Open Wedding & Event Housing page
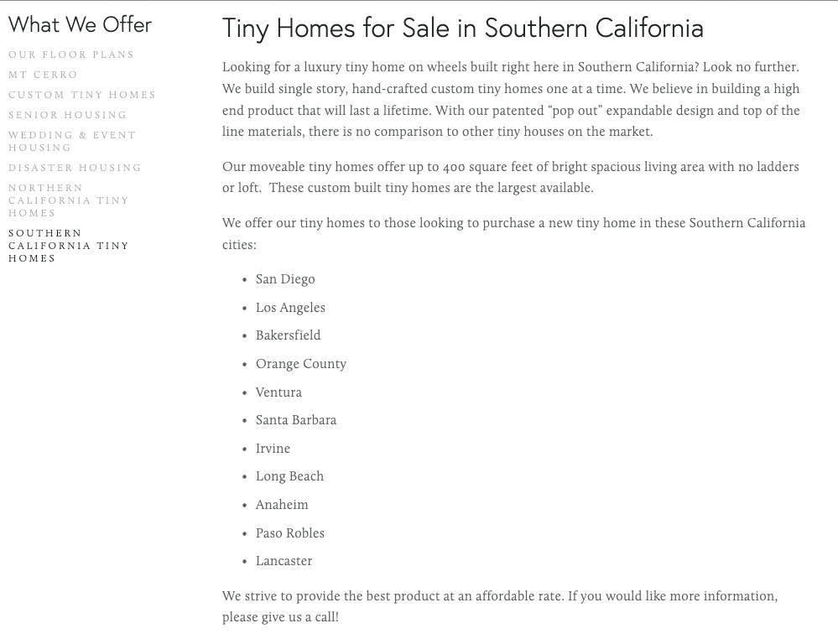This screenshot has width=838, height=644. 72,141
